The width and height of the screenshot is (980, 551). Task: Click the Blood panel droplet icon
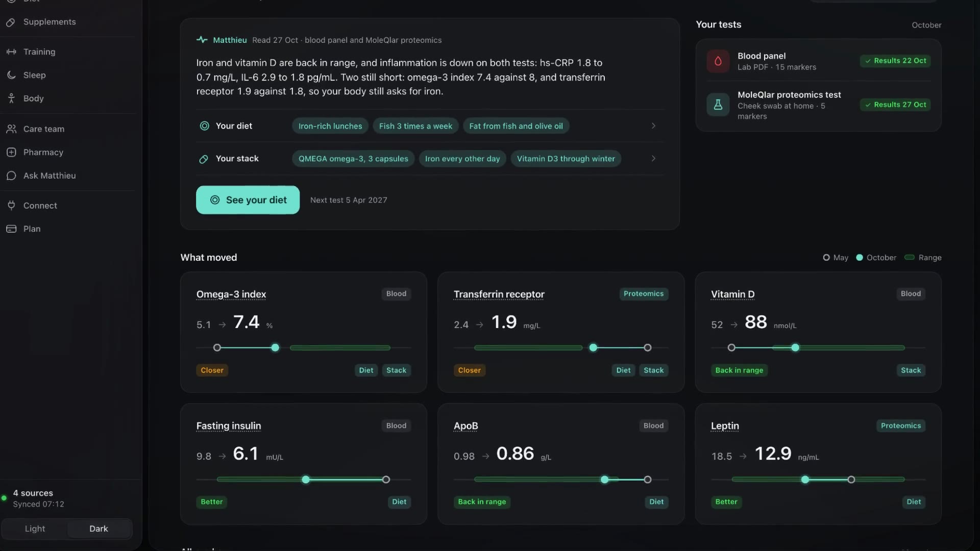tap(718, 61)
